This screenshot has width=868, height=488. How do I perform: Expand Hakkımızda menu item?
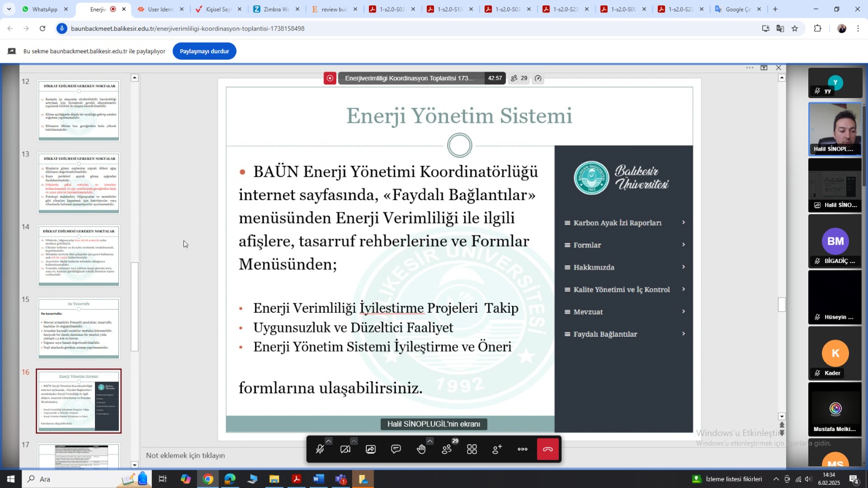(625, 267)
